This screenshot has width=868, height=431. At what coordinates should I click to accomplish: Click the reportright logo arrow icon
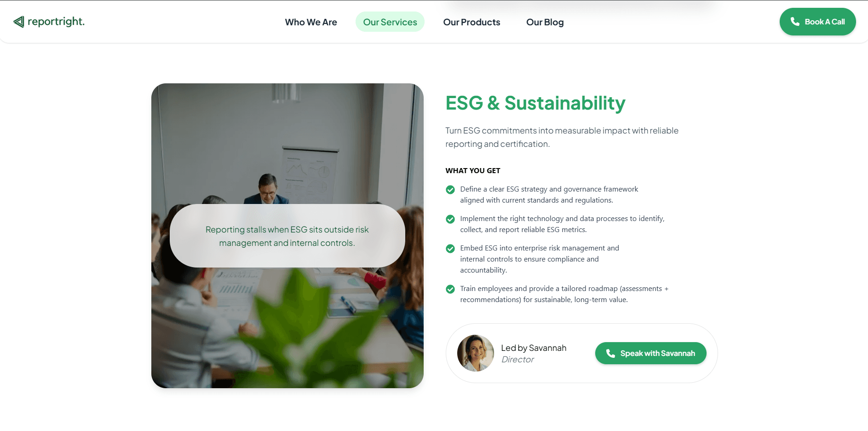[19, 22]
